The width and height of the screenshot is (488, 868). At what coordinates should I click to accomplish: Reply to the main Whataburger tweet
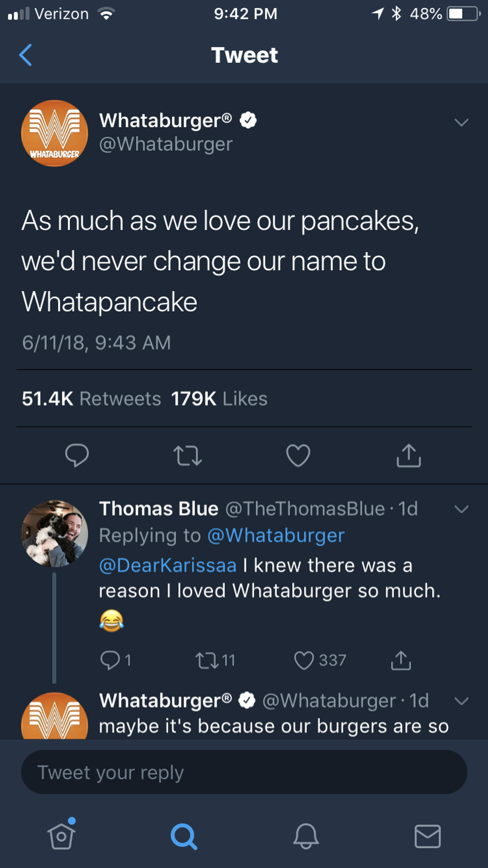tap(77, 455)
